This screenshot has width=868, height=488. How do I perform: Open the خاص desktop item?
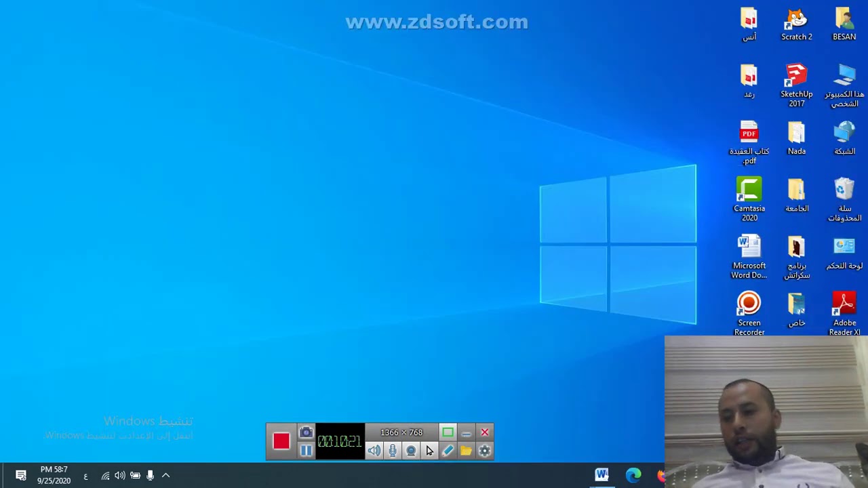797,310
